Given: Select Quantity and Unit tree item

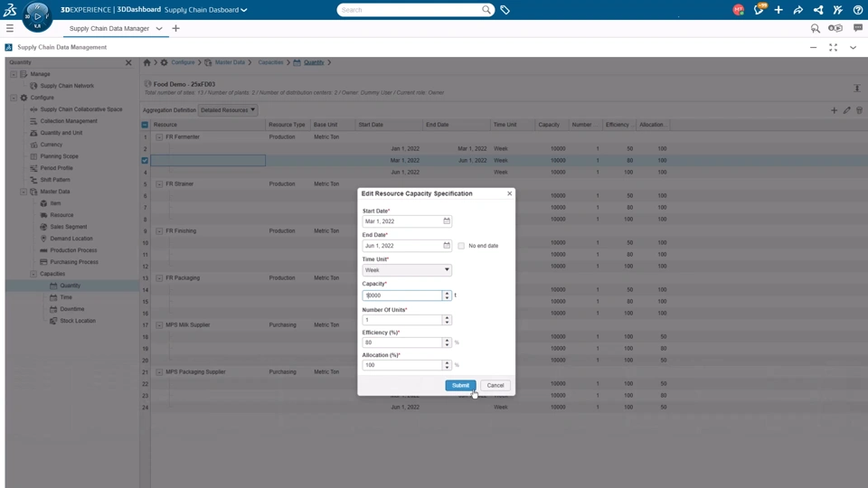Looking at the screenshot, I should click(x=61, y=133).
